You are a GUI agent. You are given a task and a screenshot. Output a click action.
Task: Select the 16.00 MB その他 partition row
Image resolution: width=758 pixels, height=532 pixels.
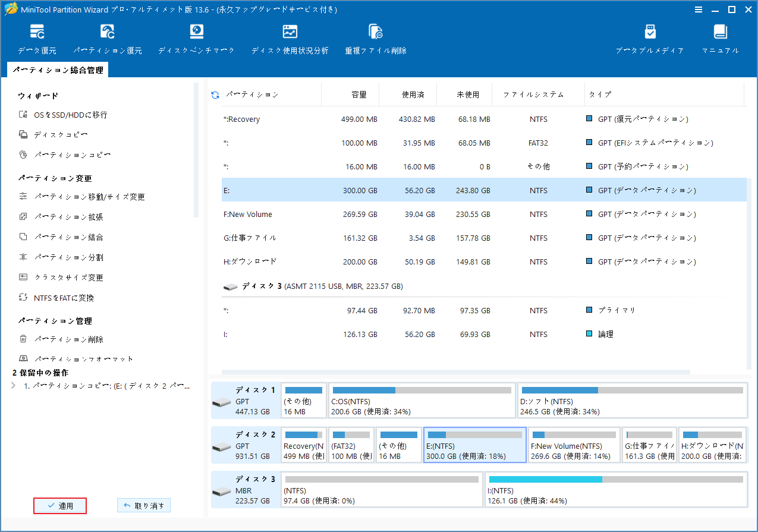(x=484, y=166)
